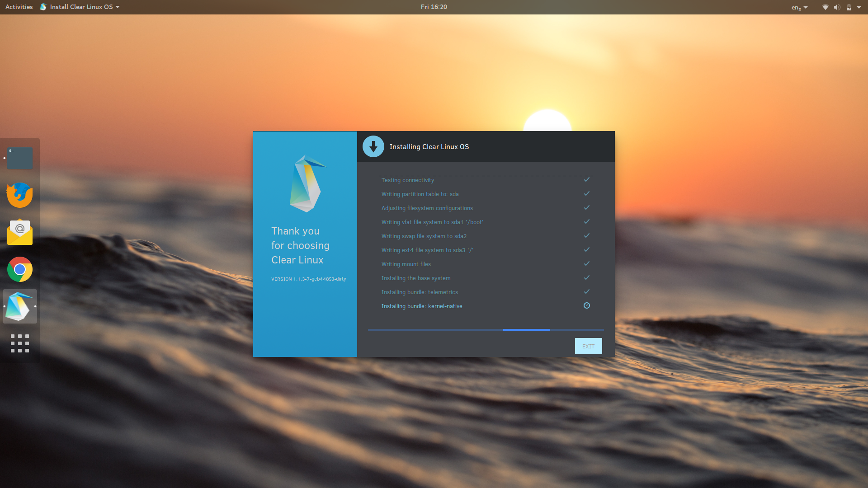Select 'Writing ext4 file system to sda3' step
Screen dimensions: 868x488
pos(427,250)
